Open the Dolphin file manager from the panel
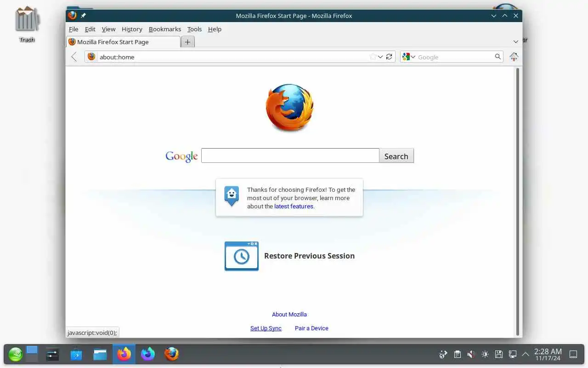 100,354
